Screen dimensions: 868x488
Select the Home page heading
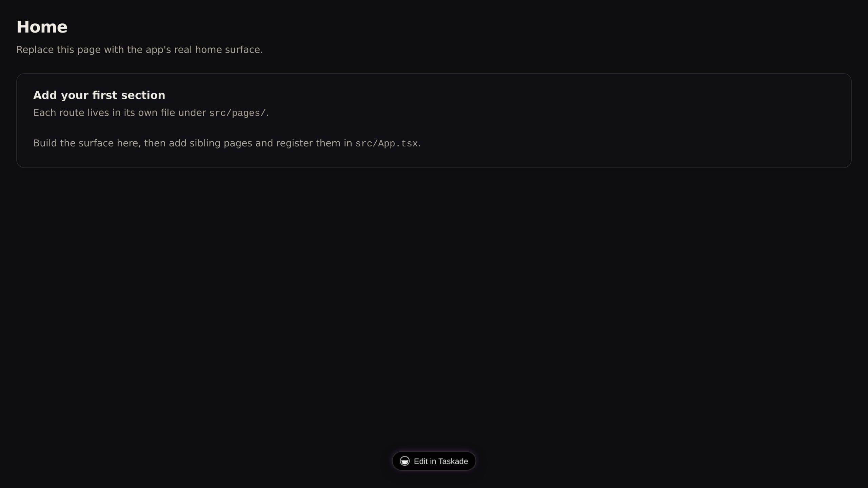[42, 27]
